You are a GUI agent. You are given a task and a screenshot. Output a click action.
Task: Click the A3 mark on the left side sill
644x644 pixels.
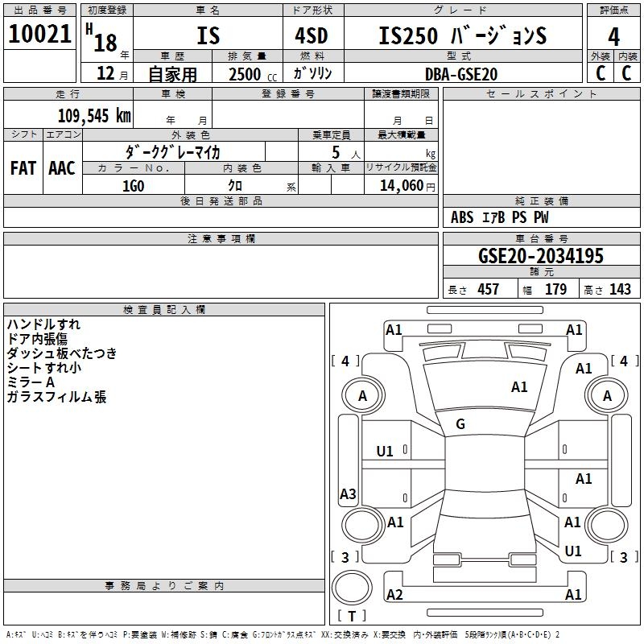tap(348, 494)
